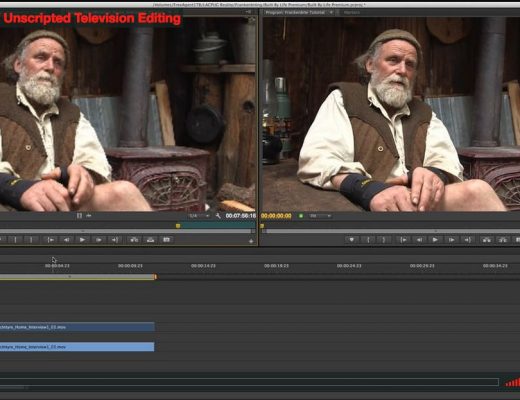Open the Program zoom level Fit dropdown

(x=320, y=216)
